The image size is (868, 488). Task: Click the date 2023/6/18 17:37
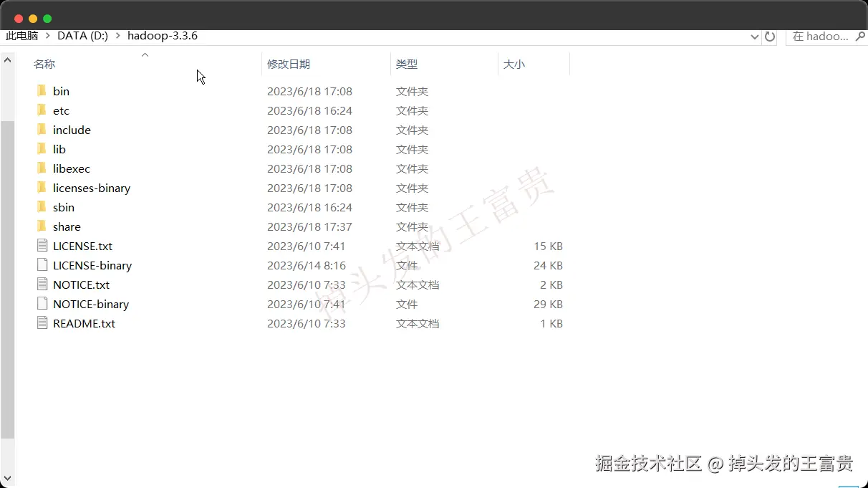coord(309,226)
